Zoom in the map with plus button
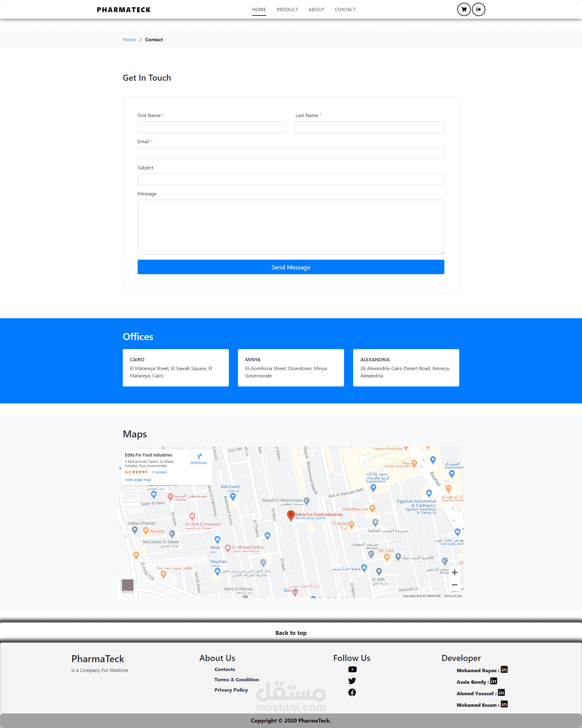Image resolution: width=582 pixels, height=728 pixels. [454, 572]
